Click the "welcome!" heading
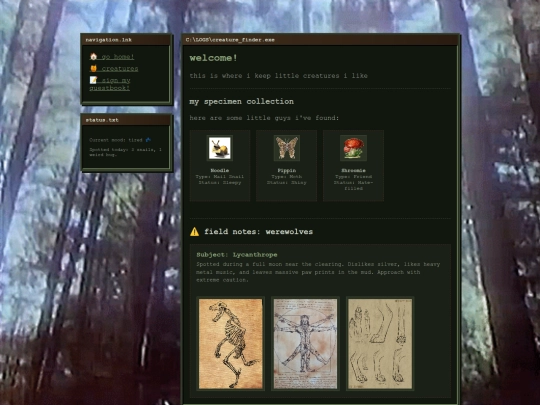The height and width of the screenshot is (405, 540). click(x=214, y=58)
